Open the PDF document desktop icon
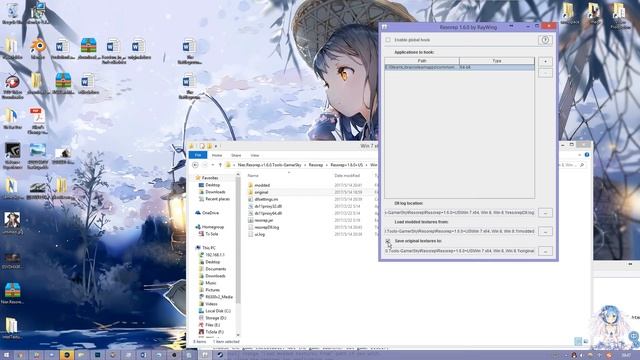The image size is (640, 360). [37, 120]
